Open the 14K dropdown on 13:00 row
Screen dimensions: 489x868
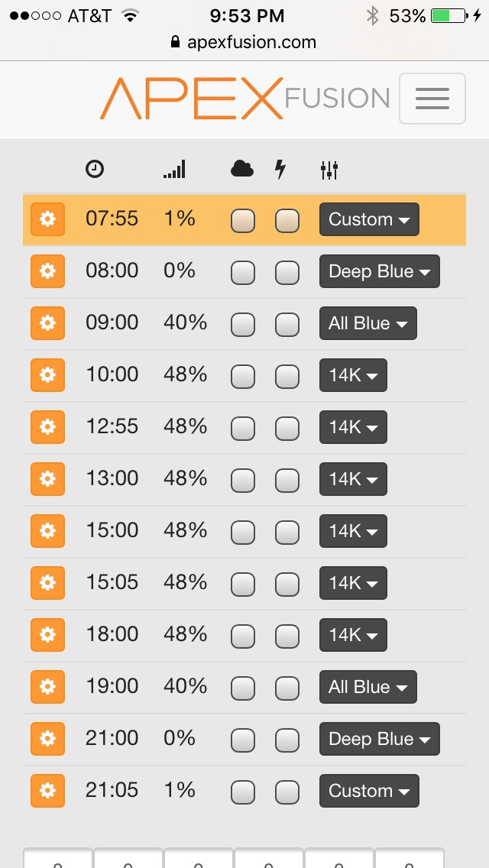click(x=353, y=479)
